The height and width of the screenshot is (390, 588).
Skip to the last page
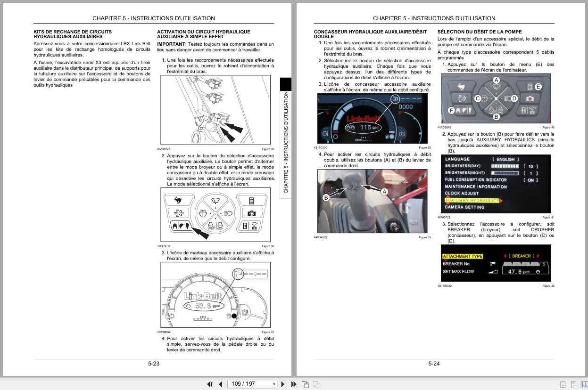click(293, 384)
